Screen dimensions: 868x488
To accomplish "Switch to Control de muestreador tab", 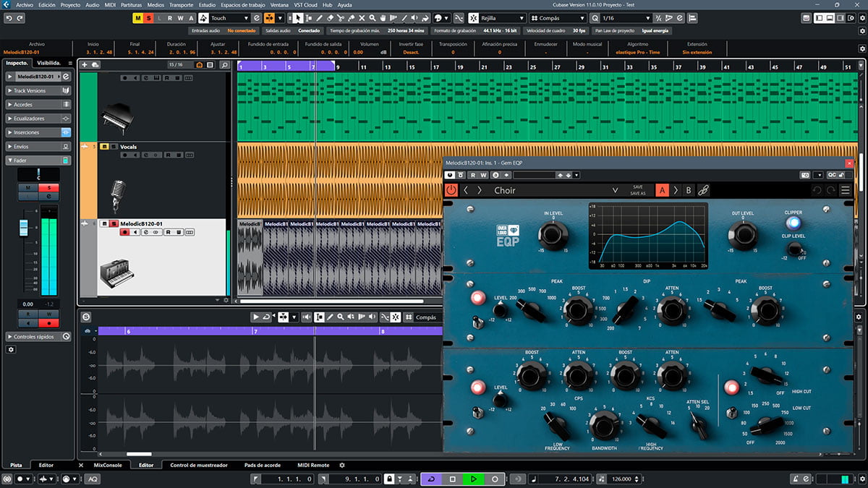I will point(199,465).
